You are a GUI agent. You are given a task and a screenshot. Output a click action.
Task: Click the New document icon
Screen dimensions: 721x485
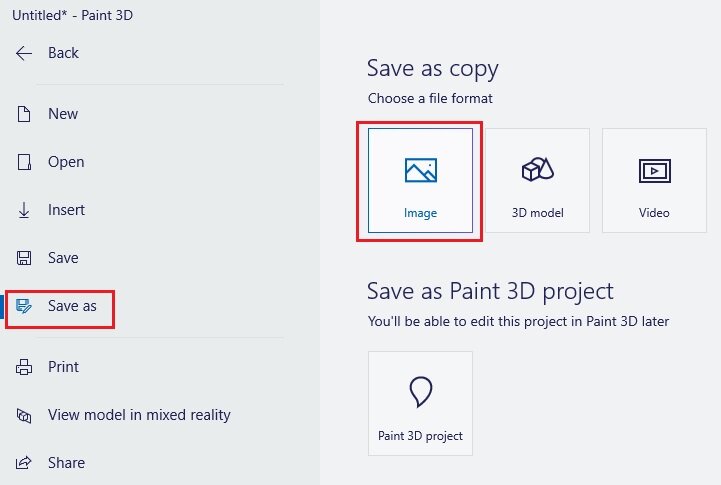(x=24, y=114)
